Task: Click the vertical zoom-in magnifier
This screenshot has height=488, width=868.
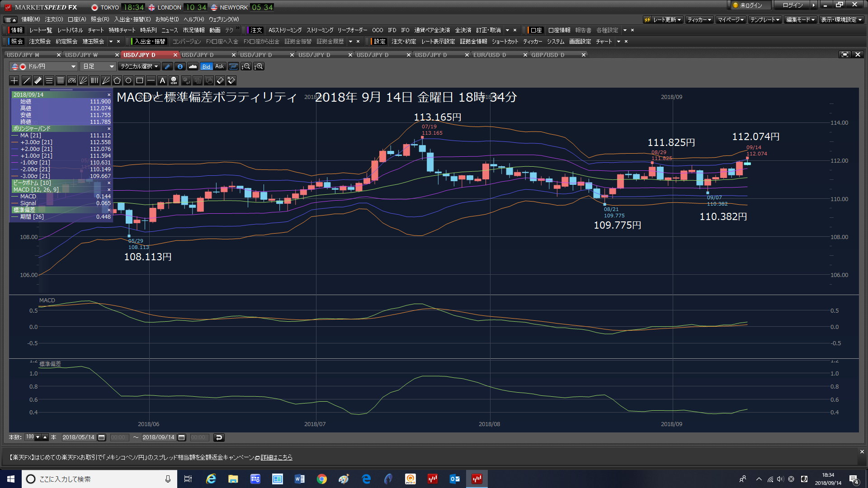Action: [x=259, y=66]
